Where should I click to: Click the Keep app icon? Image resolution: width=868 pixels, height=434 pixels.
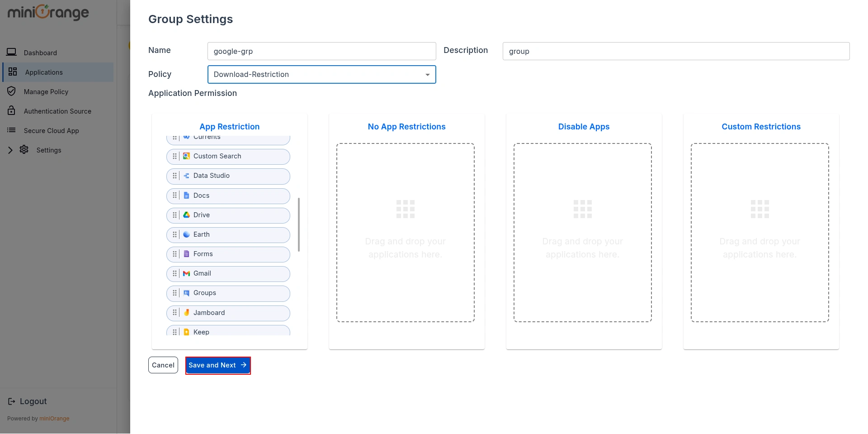click(x=186, y=332)
